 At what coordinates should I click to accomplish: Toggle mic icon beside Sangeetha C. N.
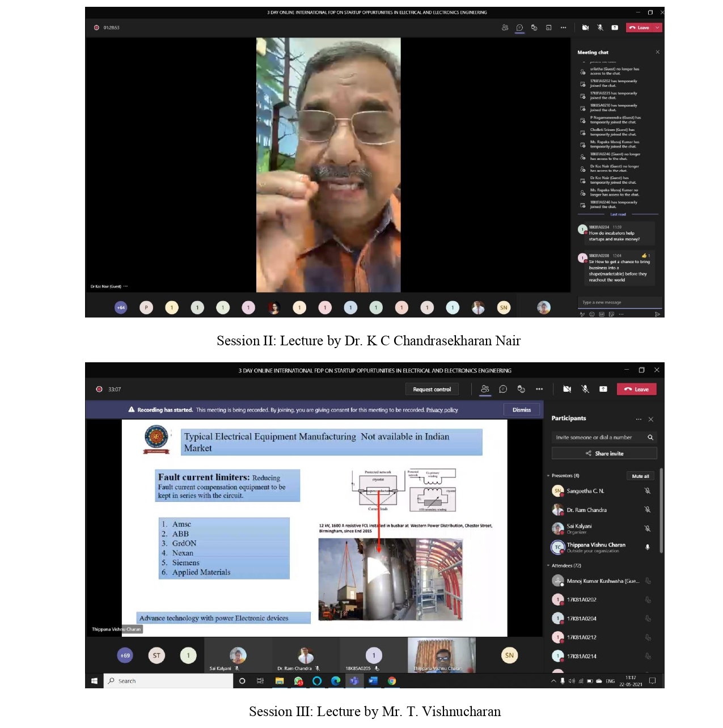[648, 491]
